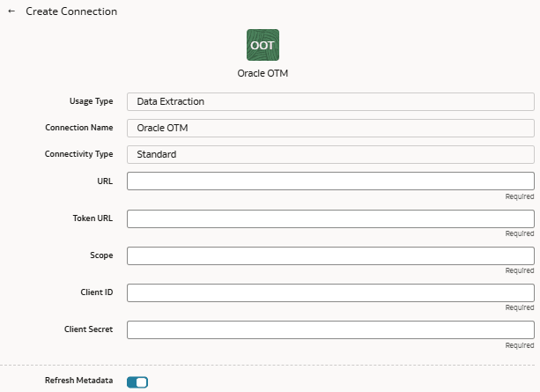540x392 pixels.
Task: Click the Usage Type label
Action: (92, 101)
